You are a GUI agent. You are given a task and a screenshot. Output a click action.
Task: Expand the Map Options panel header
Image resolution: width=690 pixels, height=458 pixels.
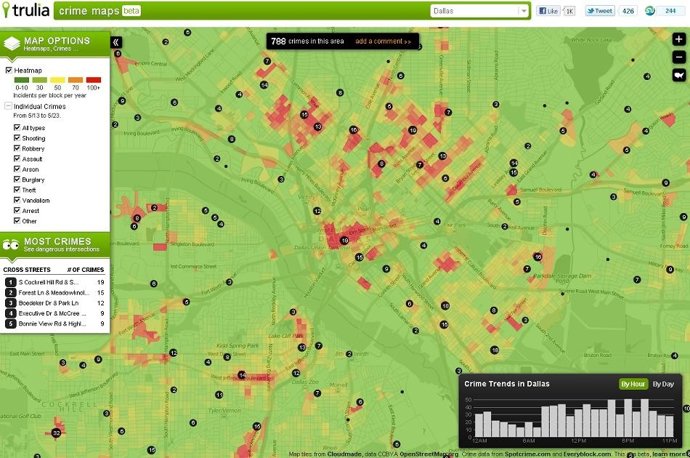point(55,44)
